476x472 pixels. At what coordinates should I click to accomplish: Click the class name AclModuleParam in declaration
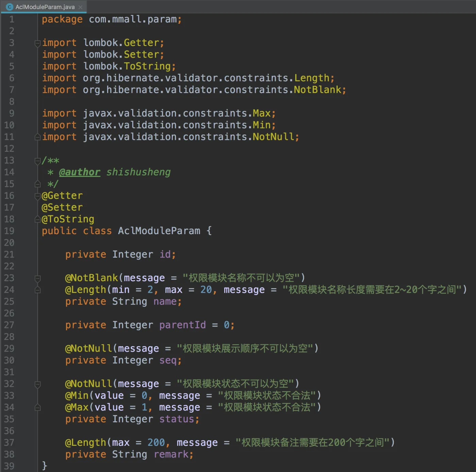[x=159, y=231]
